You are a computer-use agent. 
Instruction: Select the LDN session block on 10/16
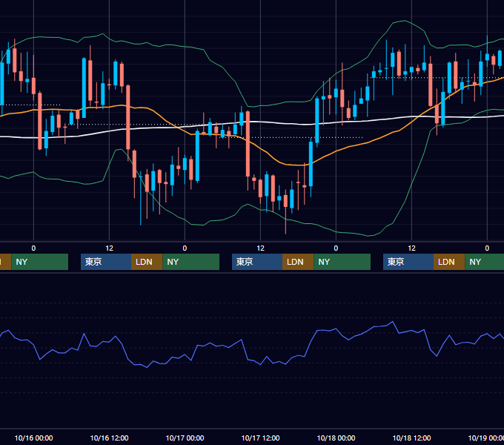147,262
